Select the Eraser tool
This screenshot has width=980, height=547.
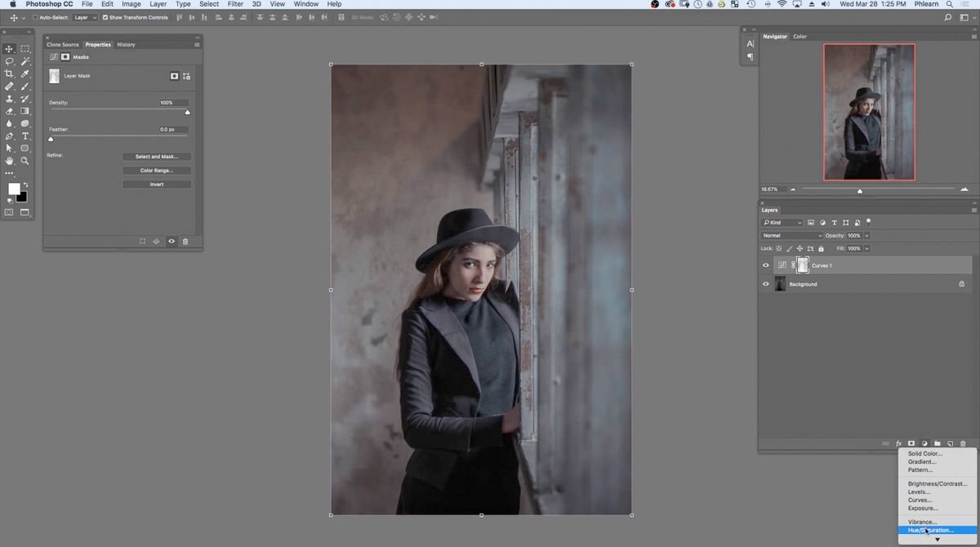pos(9,111)
